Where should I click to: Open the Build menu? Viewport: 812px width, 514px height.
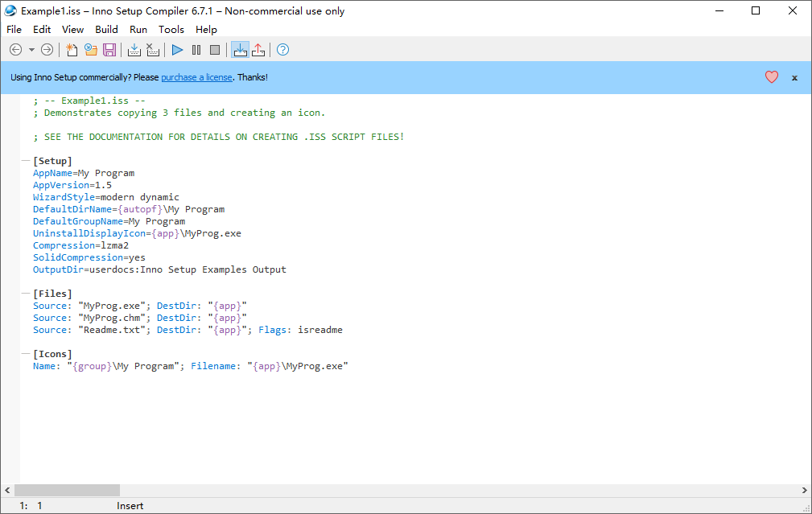point(106,30)
